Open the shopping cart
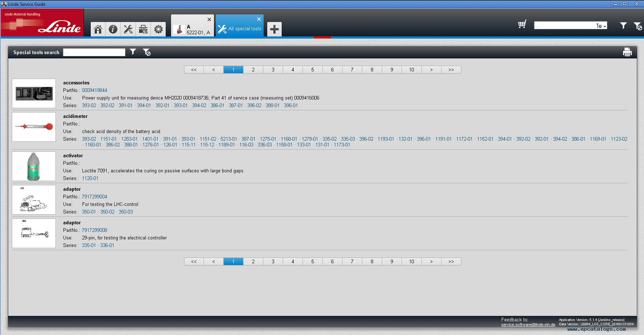This screenshot has height=335, width=644. [x=522, y=24]
